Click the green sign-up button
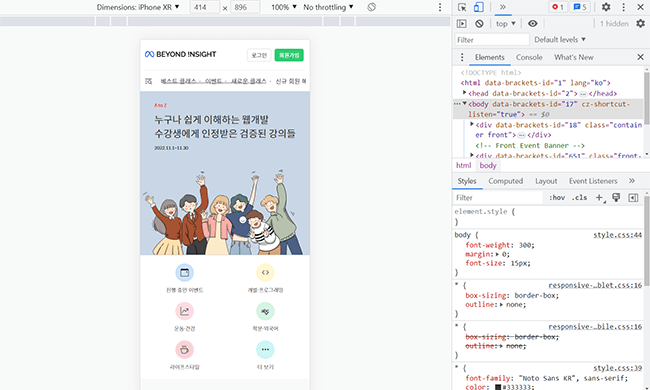Screen dimensions: 650x390 tap(289, 55)
